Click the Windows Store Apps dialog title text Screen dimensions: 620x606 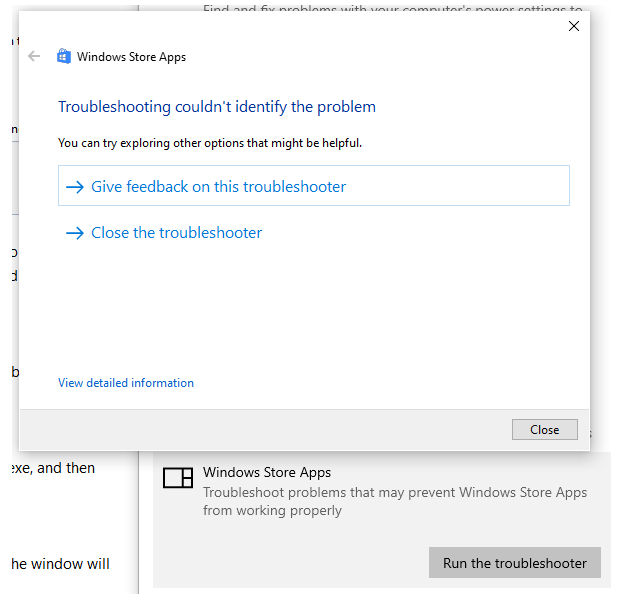(x=131, y=57)
